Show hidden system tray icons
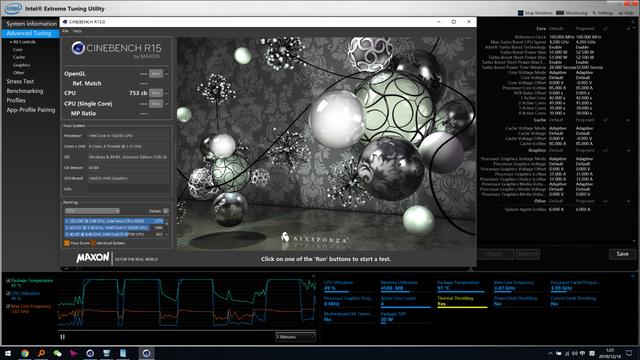 [550, 353]
